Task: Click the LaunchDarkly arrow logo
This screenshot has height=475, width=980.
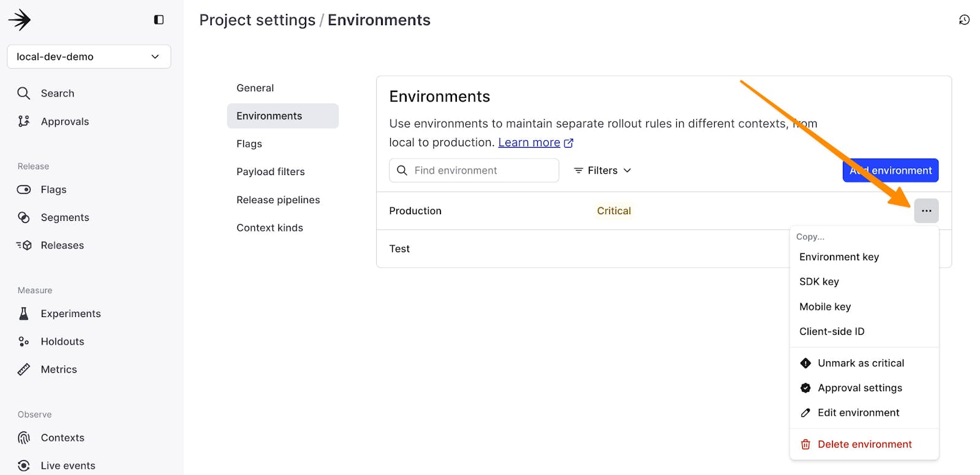Action: (x=20, y=20)
